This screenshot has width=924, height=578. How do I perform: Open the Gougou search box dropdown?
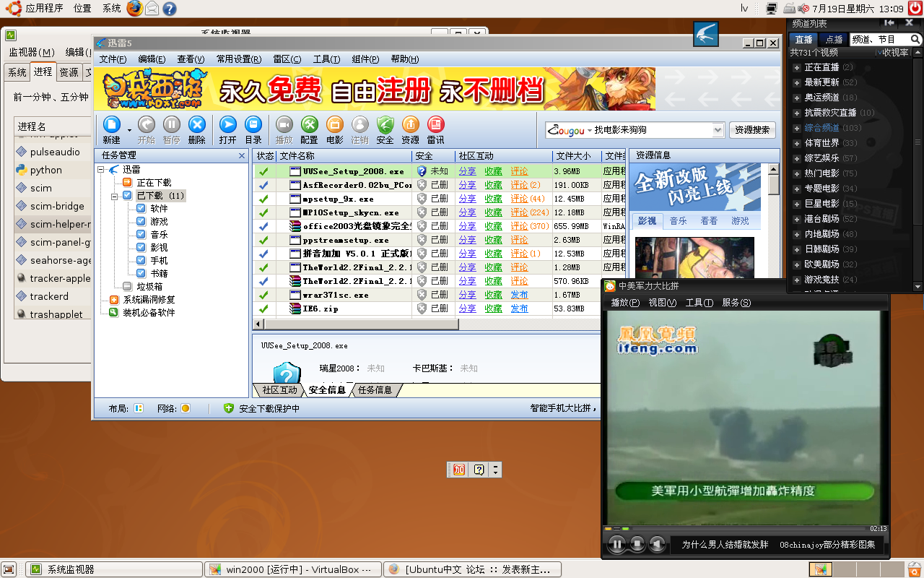click(x=718, y=130)
